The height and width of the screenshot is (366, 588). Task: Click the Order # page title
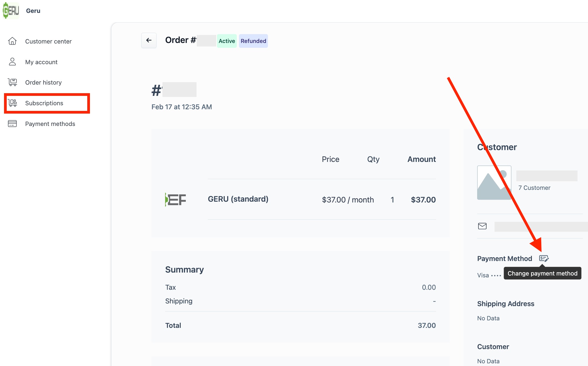pyautogui.click(x=181, y=40)
